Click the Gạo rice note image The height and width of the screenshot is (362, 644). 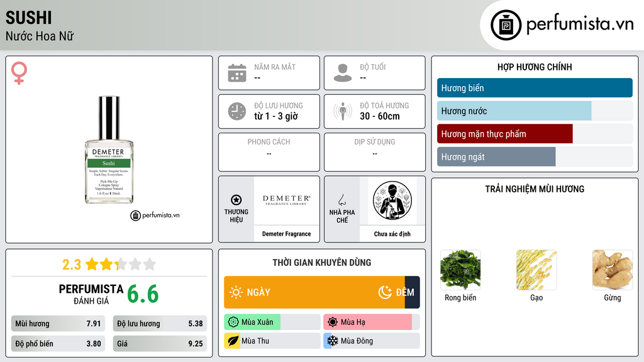coord(536,270)
